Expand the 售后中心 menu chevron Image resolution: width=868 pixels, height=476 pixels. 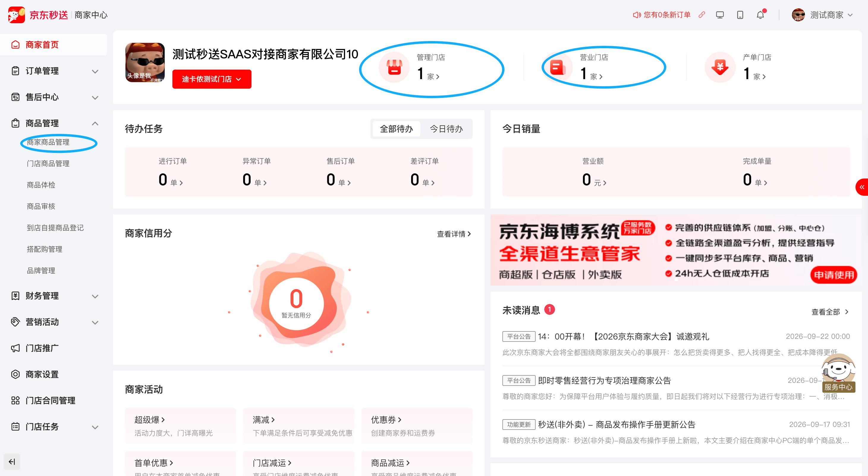coord(95,97)
